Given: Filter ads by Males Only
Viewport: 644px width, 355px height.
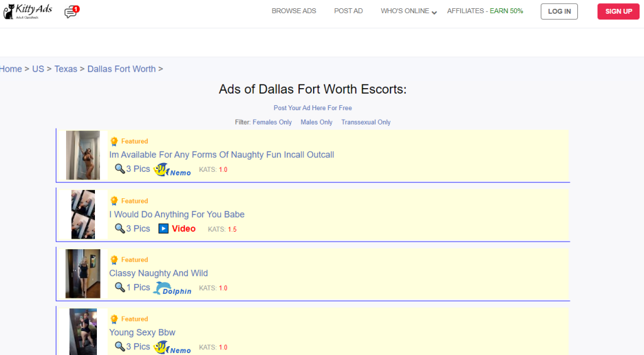Looking at the screenshot, I should [x=316, y=122].
